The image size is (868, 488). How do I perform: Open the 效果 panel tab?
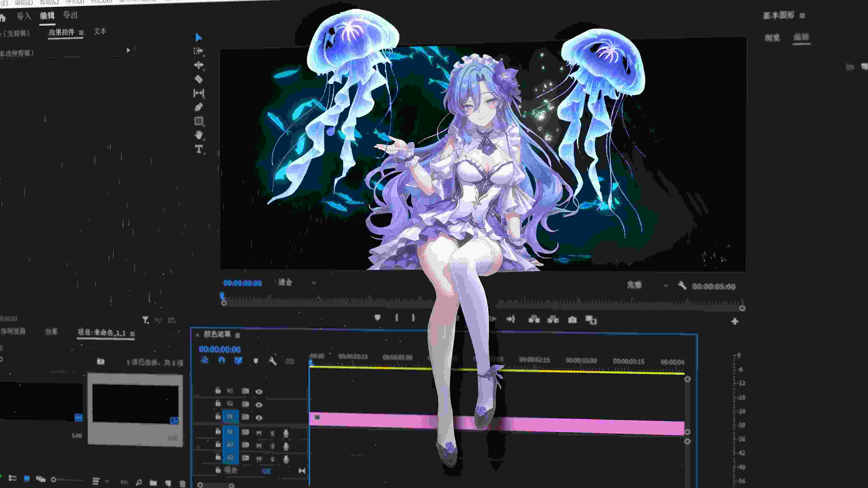click(51, 331)
